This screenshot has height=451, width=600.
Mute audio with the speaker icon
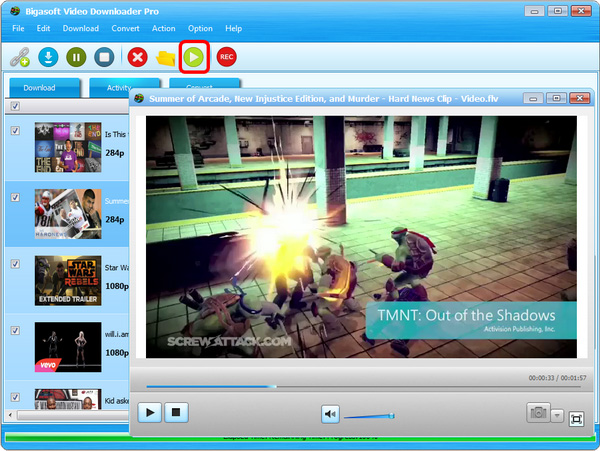pos(330,414)
